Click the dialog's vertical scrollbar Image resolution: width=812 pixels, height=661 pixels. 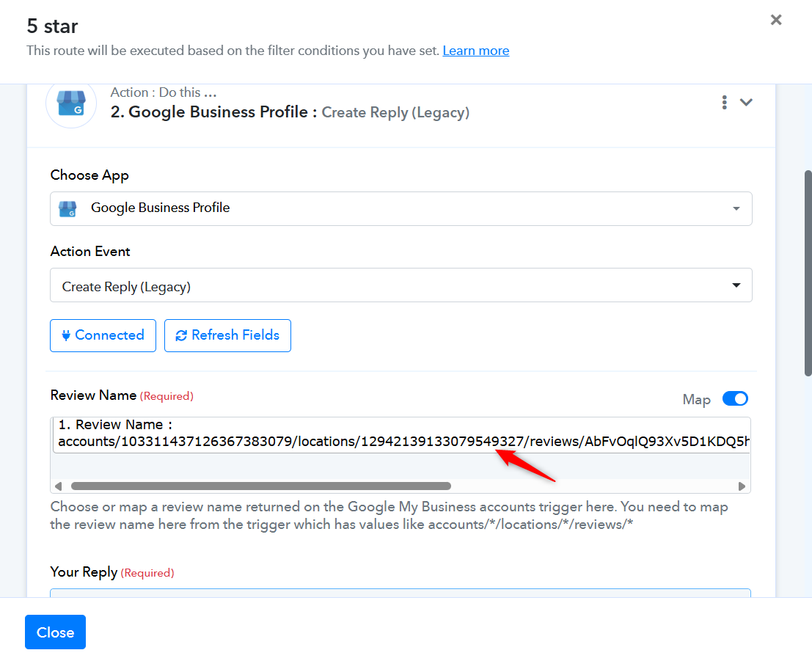[808, 273]
